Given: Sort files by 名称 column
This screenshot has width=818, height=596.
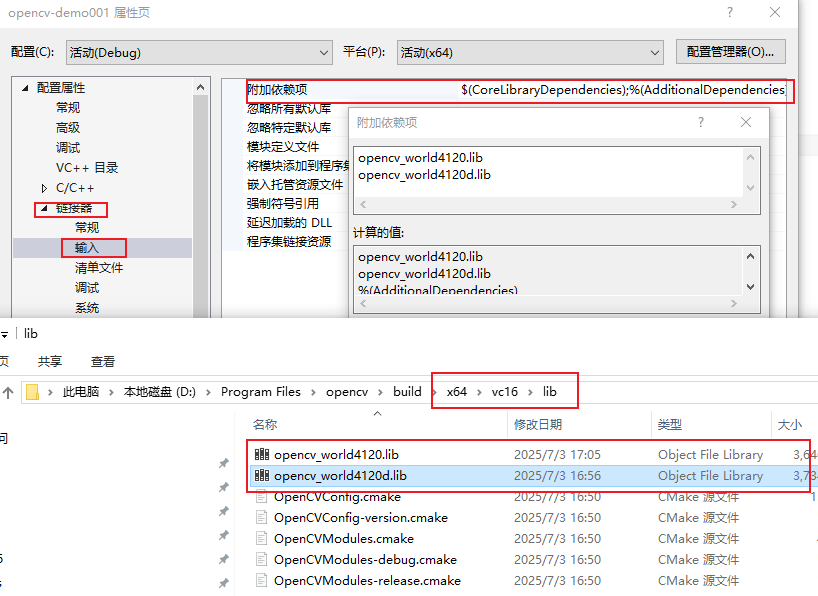Looking at the screenshot, I should (x=265, y=425).
